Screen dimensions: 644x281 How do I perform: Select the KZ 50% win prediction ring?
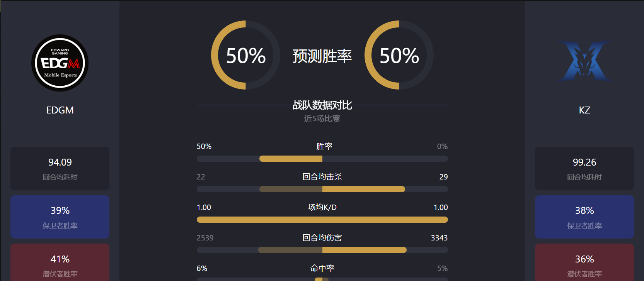point(399,55)
